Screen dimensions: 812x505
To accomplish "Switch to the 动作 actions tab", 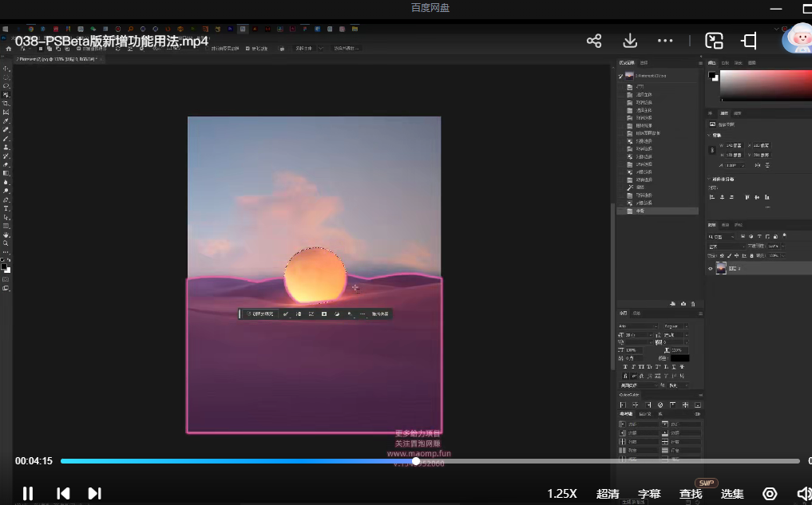I will [x=644, y=62].
